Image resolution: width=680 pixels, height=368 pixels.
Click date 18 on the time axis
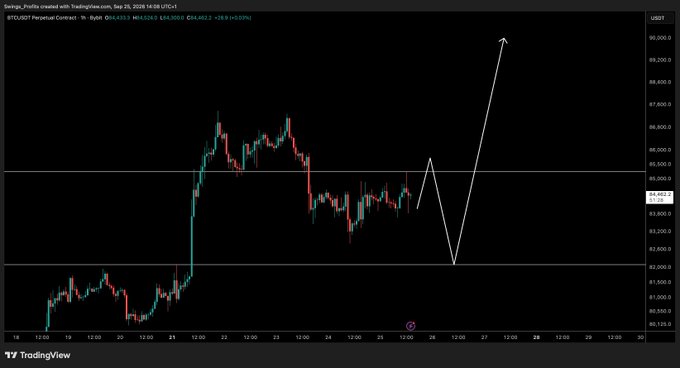16,337
